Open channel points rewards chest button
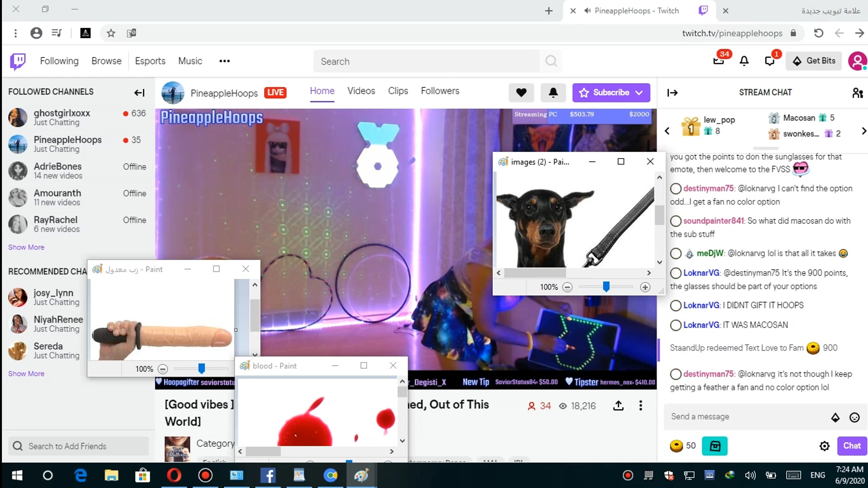 click(714, 446)
